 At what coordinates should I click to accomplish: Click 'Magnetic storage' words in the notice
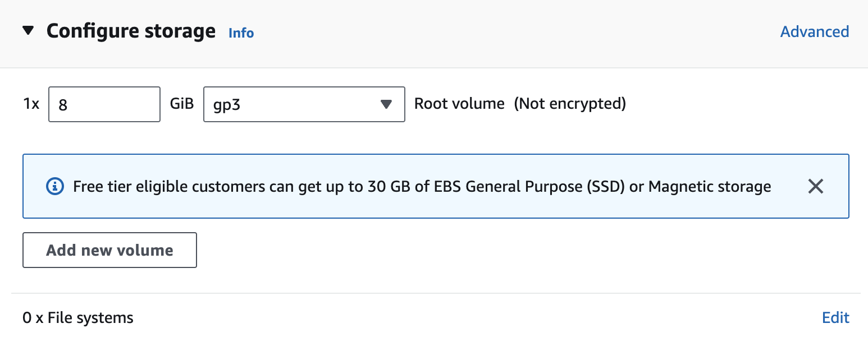click(x=710, y=186)
